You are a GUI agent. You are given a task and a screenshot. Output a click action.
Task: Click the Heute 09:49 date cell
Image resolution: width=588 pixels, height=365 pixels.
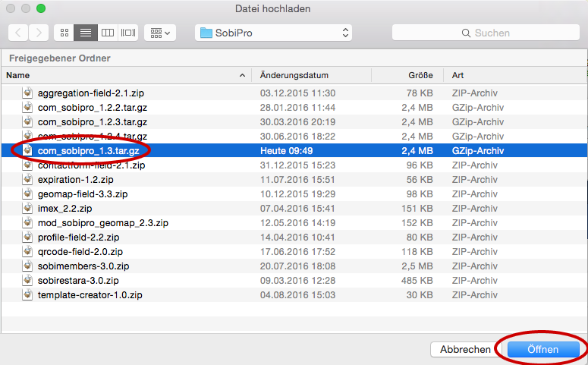tap(287, 151)
